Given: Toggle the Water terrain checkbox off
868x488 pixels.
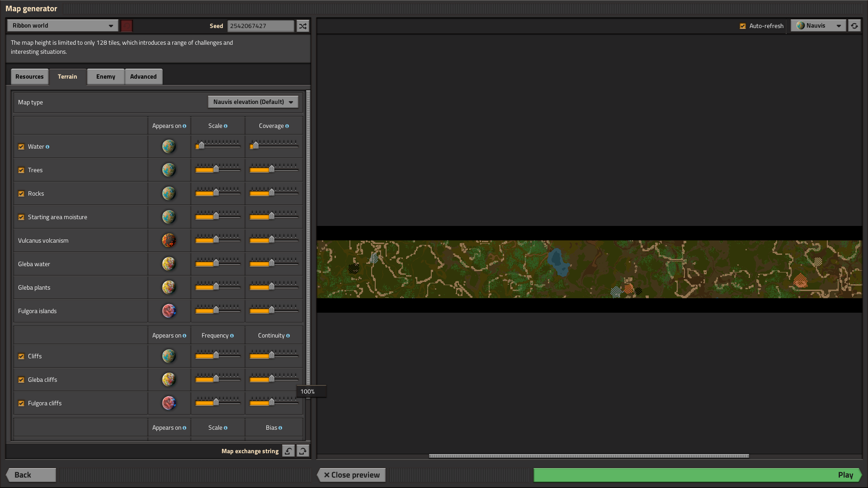Looking at the screenshot, I should pyautogui.click(x=21, y=146).
